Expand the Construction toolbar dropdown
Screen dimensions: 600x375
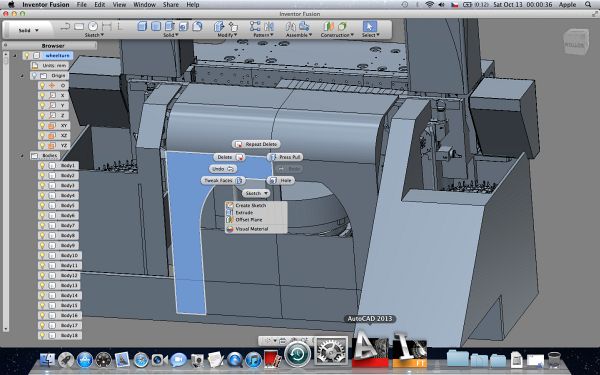pos(337,35)
